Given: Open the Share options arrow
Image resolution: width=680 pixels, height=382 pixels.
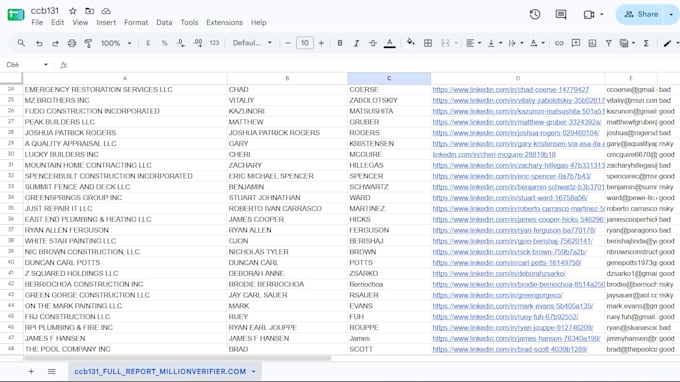Looking at the screenshot, I should [671, 14].
